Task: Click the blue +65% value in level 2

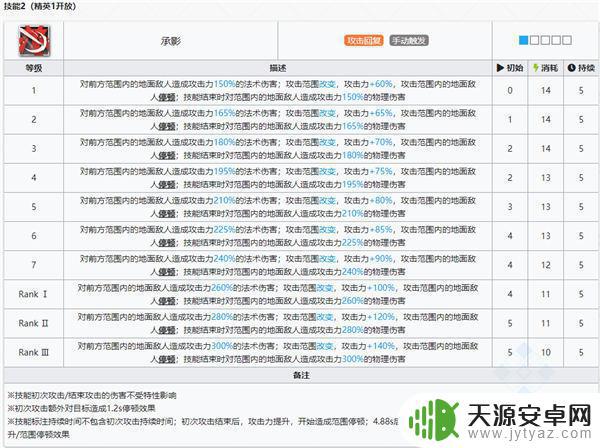Action: coord(381,113)
